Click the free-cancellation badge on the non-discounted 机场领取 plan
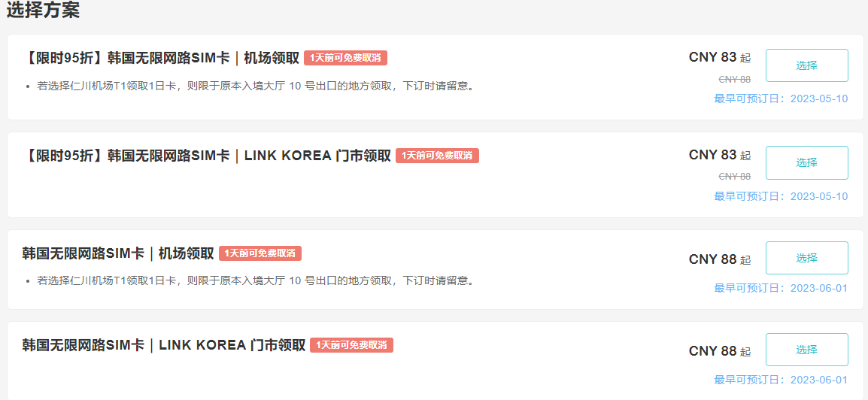This screenshot has height=400, width=868. (259, 253)
